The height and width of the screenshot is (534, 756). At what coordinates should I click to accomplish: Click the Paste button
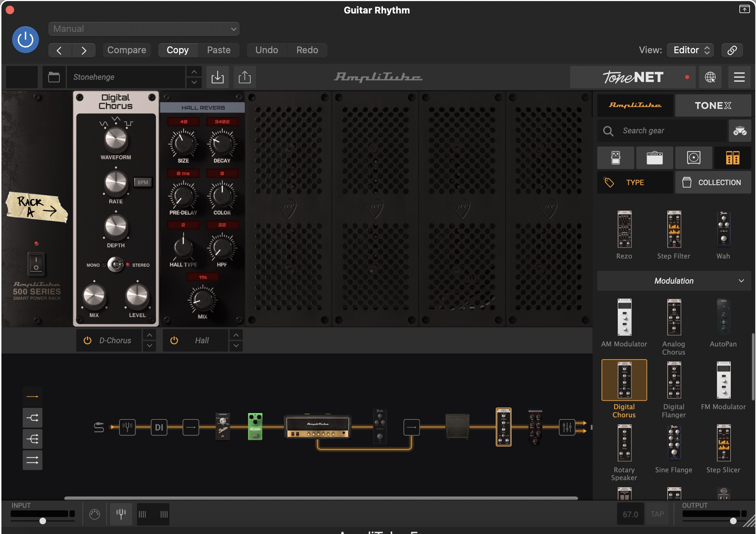coord(219,50)
